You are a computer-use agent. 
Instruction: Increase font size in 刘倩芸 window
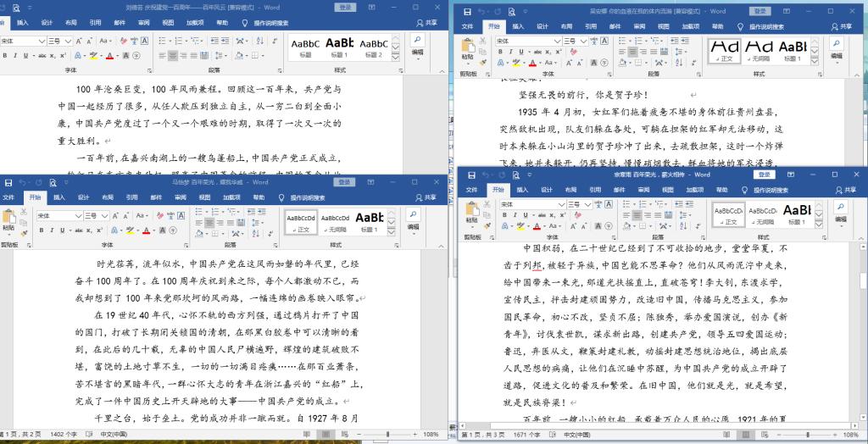80,41
